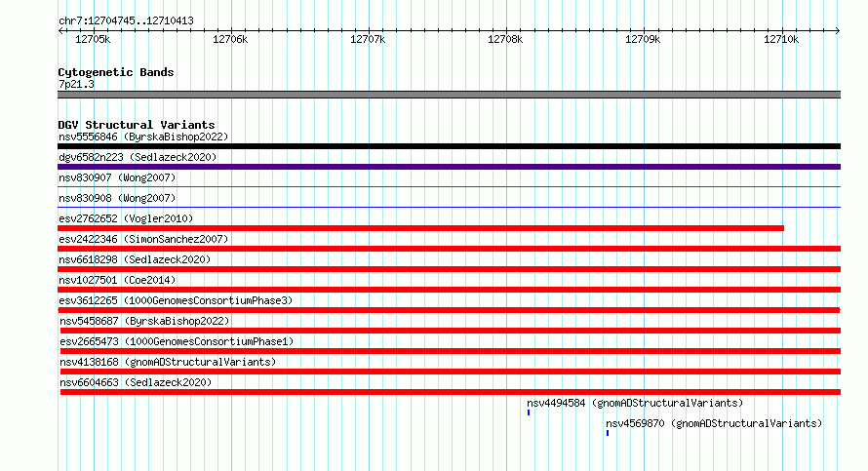Select the red esv2422346 variant bar

(449, 249)
